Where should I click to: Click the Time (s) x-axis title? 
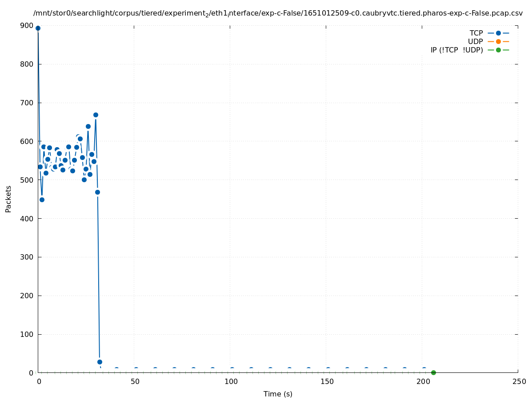pyautogui.click(x=278, y=394)
